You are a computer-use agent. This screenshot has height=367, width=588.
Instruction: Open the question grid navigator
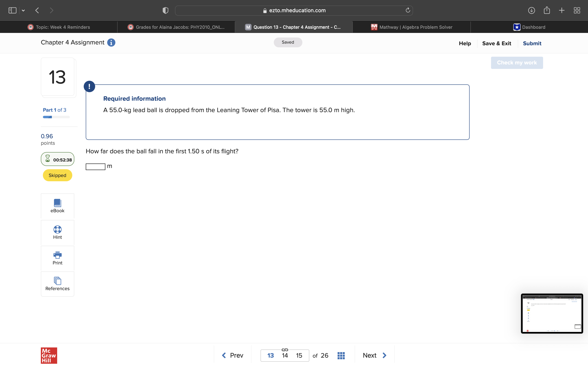coord(341,355)
